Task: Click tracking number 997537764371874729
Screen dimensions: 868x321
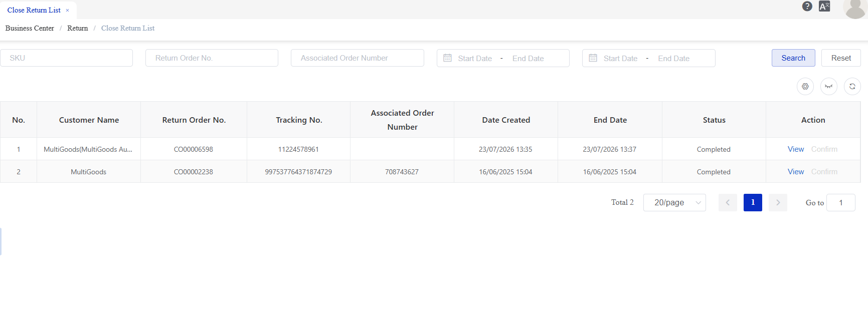Action: pyautogui.click(x=298, y=172)
